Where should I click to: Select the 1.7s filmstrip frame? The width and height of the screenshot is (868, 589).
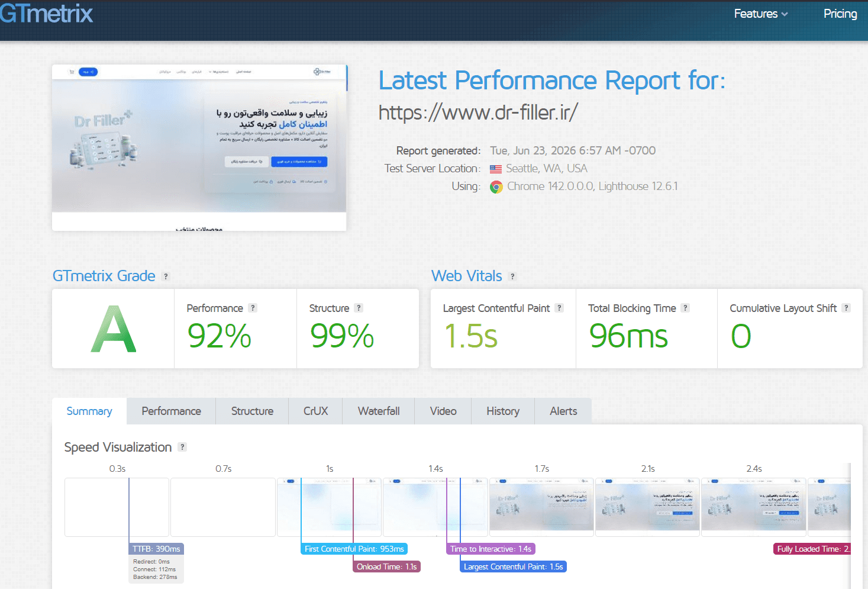[541, 507]
